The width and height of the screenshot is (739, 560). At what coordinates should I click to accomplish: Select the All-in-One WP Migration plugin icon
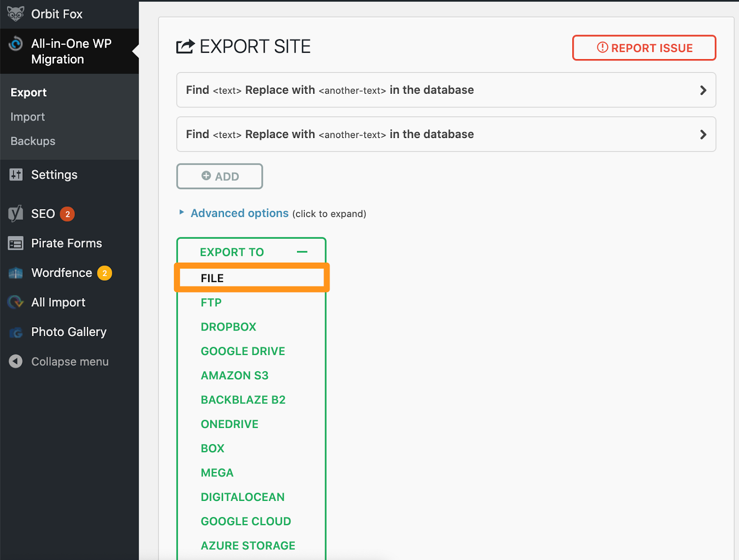click(x=15, y=44)
